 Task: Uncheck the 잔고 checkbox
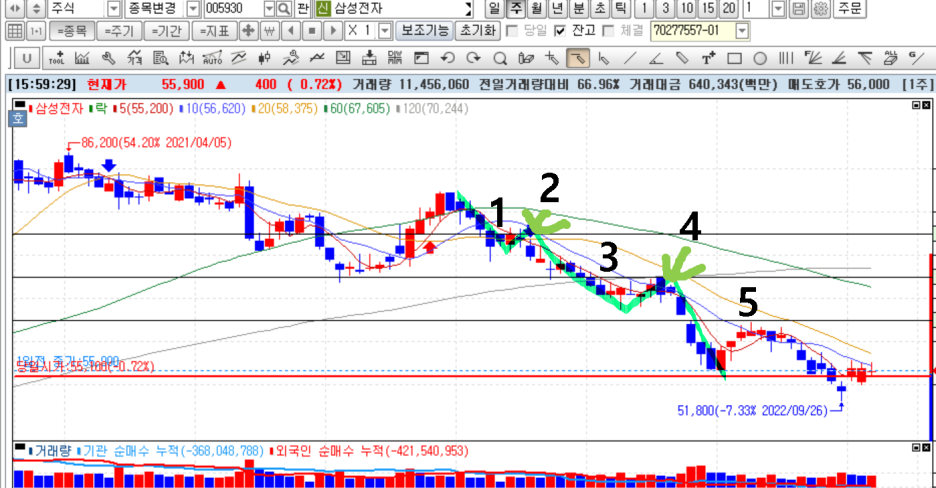coord(559,30)
